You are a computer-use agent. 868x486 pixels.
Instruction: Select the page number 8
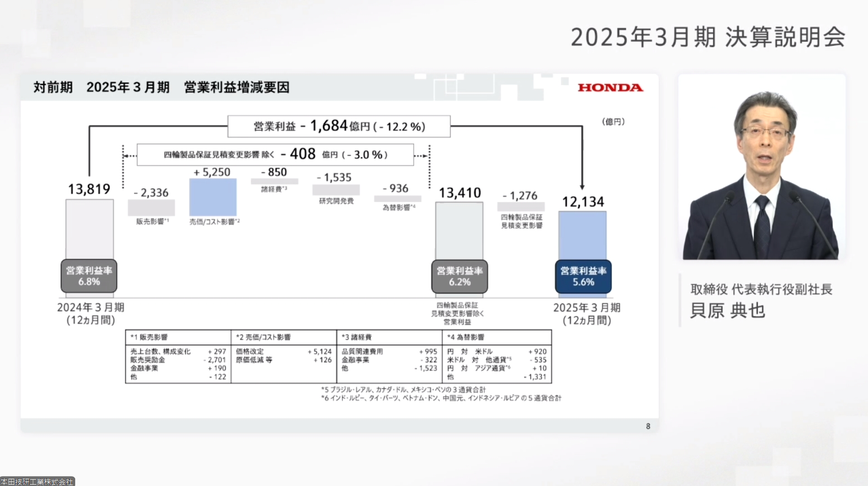click(648, 426)
